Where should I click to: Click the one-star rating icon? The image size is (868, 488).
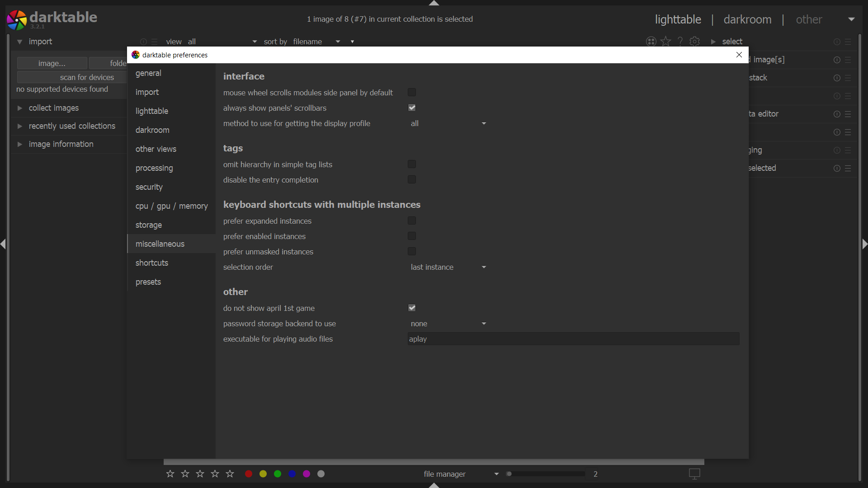(x=170, y=474)
